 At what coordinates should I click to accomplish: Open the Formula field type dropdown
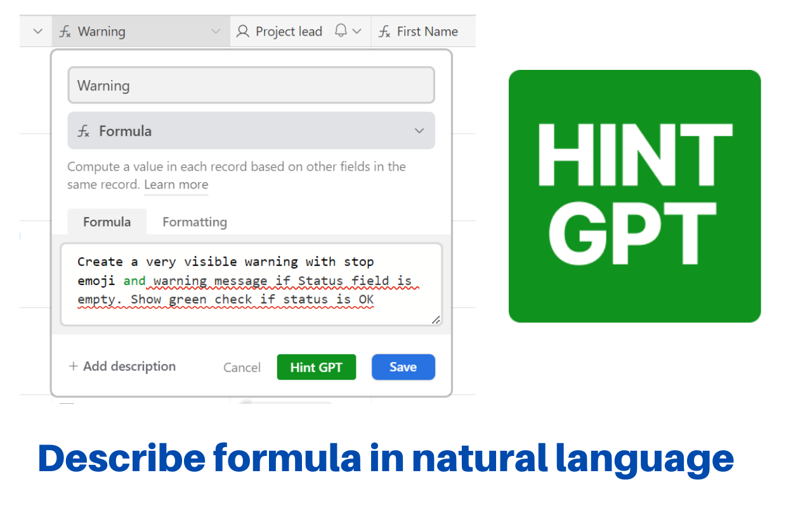point(251,131)
